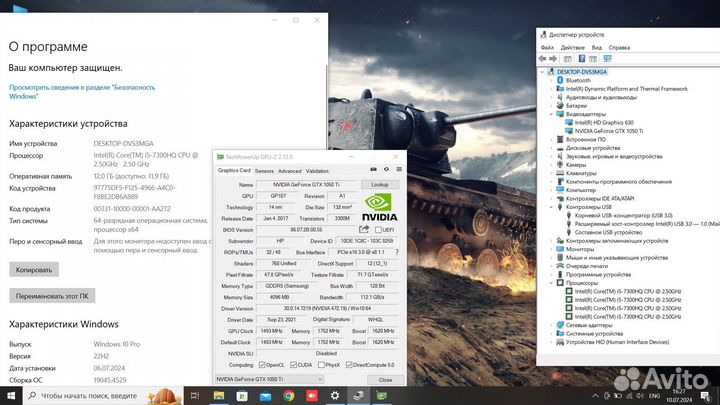
Task: Open the Settings gear on the taskbar
Action: click(335, 395)
